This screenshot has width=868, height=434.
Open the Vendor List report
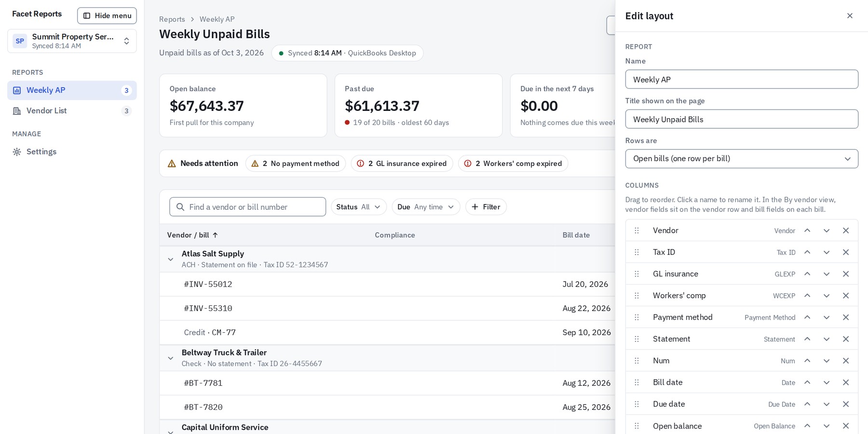tap(72, 111)
